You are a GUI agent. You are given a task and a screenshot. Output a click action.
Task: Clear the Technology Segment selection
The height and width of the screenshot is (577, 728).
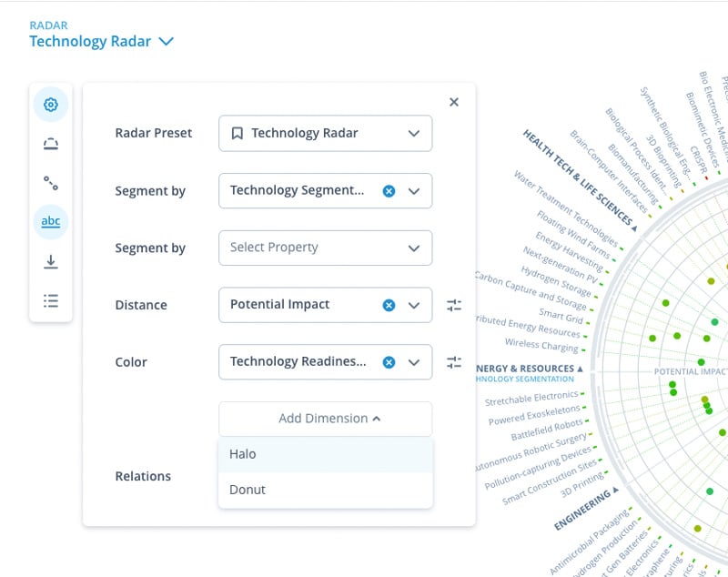pyautogui.click(x=389, y=191)
